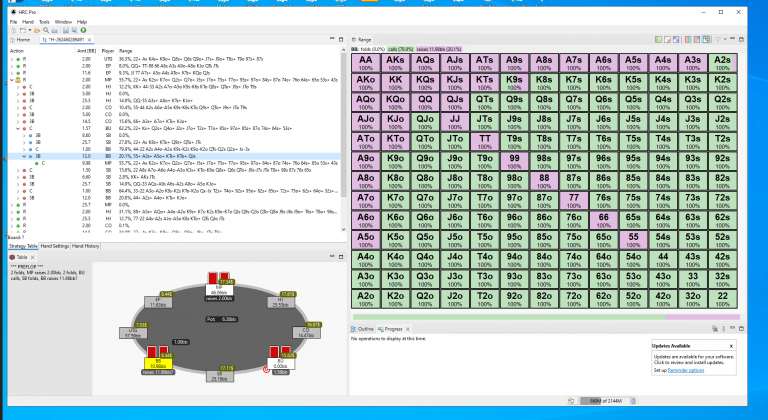Click the BB seat on poker table
The width and height of the screenshot is (768, 420).
click(x=158, y=364)
